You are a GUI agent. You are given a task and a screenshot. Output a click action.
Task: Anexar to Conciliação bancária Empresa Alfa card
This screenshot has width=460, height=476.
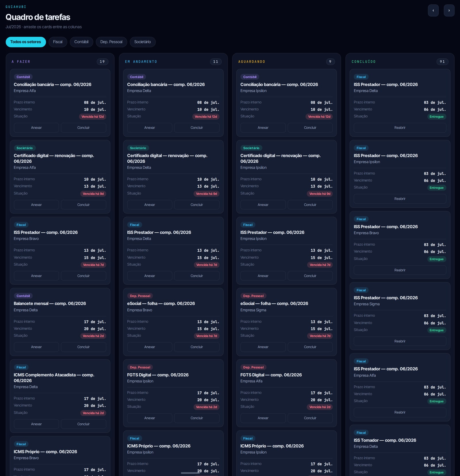(36, 128)
